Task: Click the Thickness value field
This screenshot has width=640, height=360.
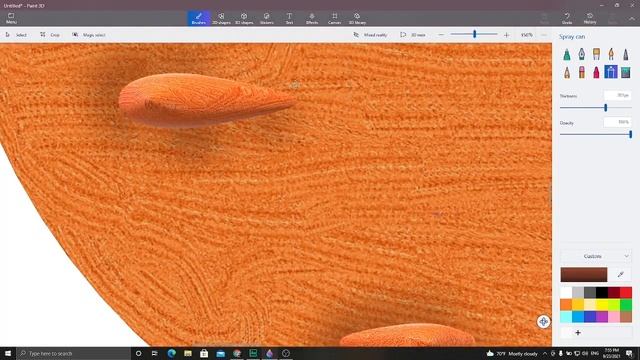Action: [x=618, y=96]
